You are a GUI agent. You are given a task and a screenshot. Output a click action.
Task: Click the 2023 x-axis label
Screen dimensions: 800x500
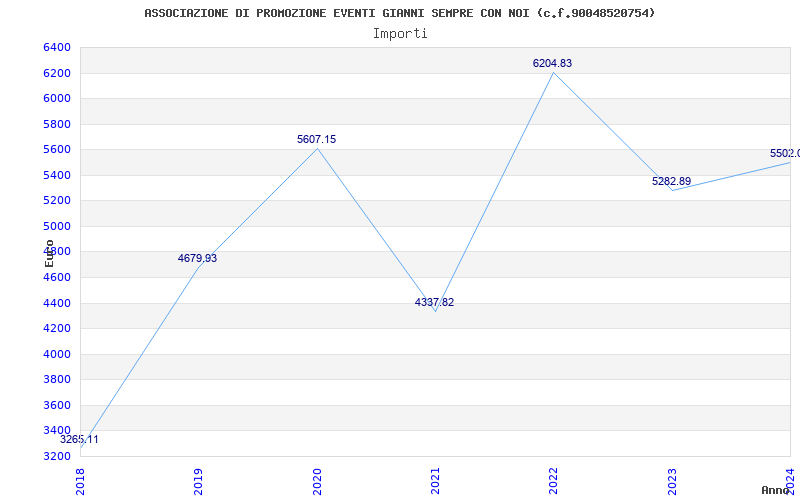(x=672, y=482)
